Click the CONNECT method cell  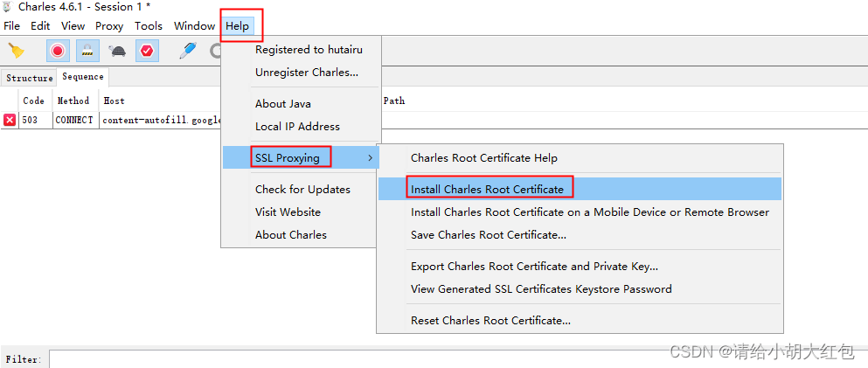pos(76,120)
